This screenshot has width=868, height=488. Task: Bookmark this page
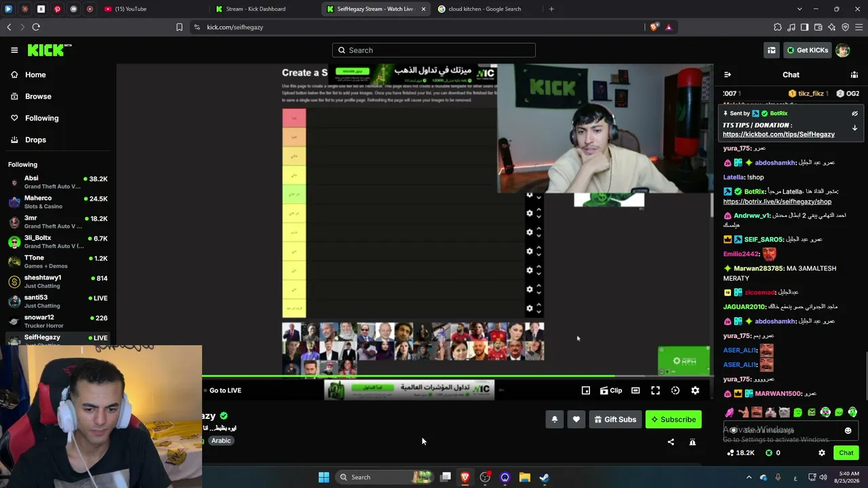pyautogui.click(x=179, y=27)
